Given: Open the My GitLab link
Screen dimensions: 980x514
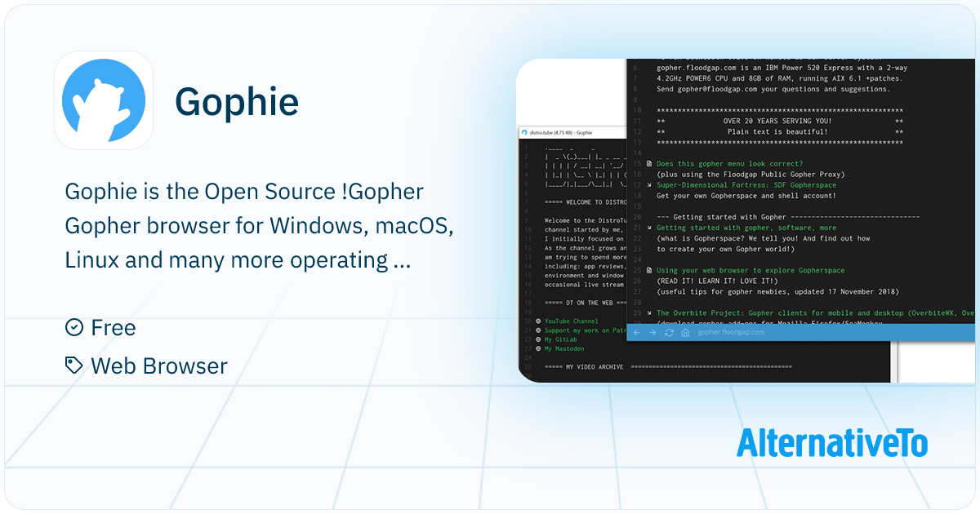Looking at the screenshot, I should (561, 339).
